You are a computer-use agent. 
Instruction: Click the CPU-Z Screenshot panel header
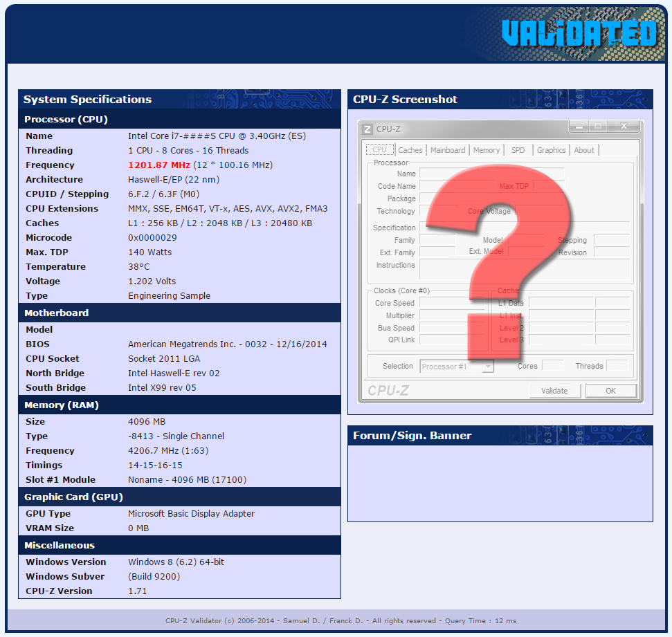(500, 100)
